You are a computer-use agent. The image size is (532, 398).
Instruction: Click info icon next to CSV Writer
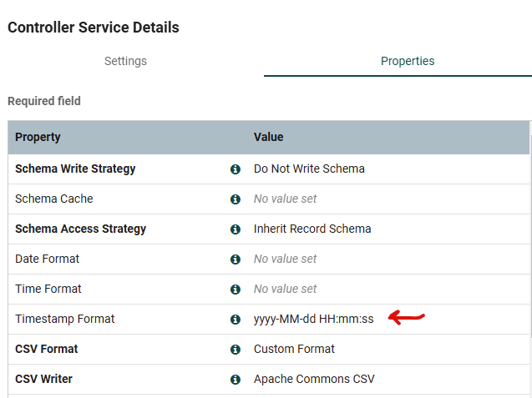pyautogui.click(x=236, y=380)
